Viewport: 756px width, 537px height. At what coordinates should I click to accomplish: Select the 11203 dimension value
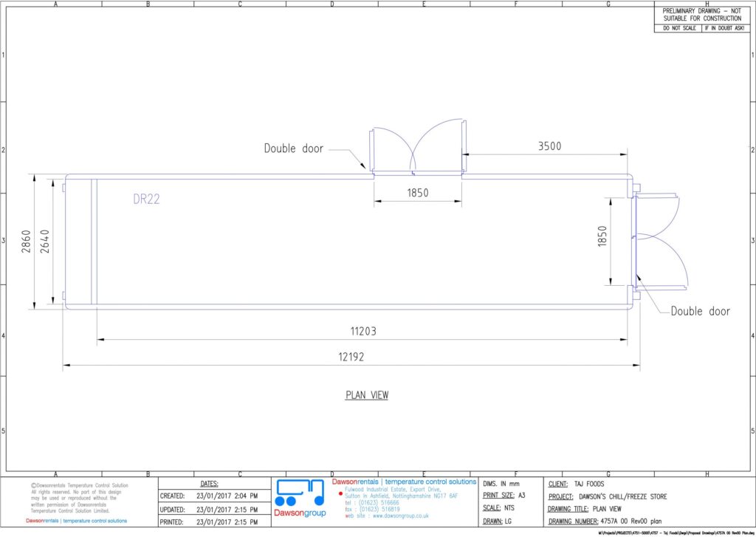point(362,332)
